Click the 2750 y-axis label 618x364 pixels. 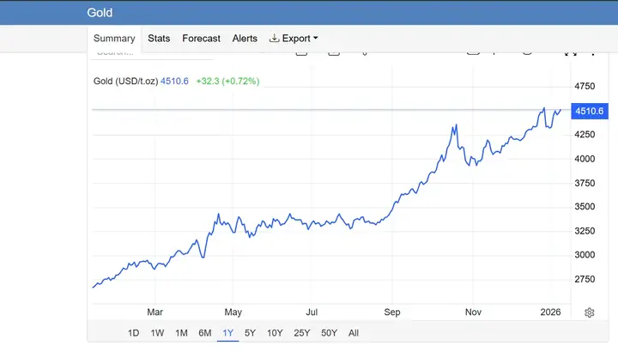[x=585, y=279]
